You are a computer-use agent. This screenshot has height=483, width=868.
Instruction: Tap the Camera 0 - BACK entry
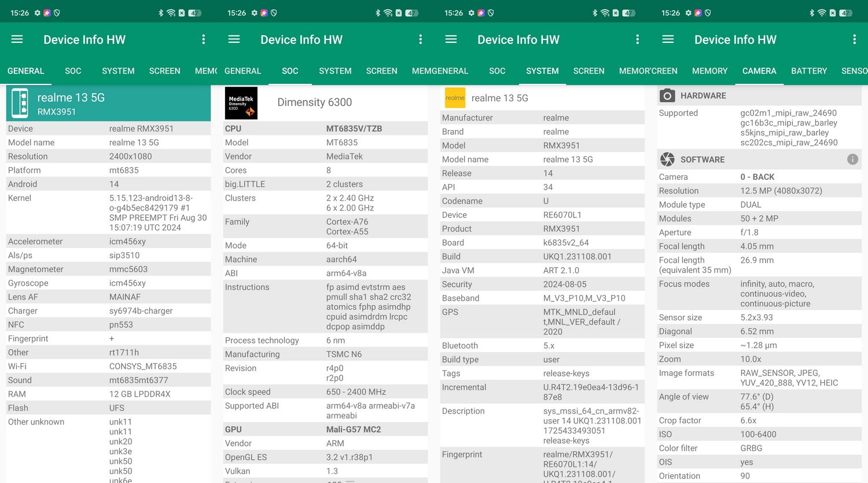tap(759, 177)
